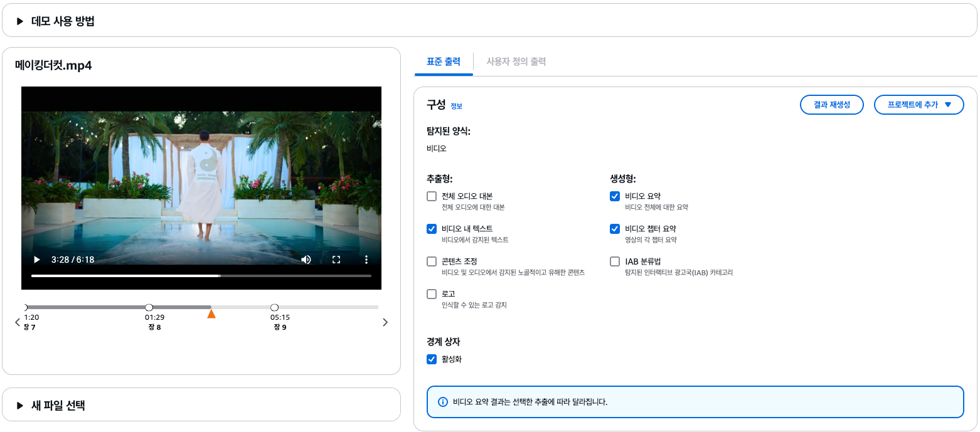Image resolution: width=980 pixels, height=432 pixels.
Task: Open the video player's three-dot options menu
Action: click(x=366, y=260)
